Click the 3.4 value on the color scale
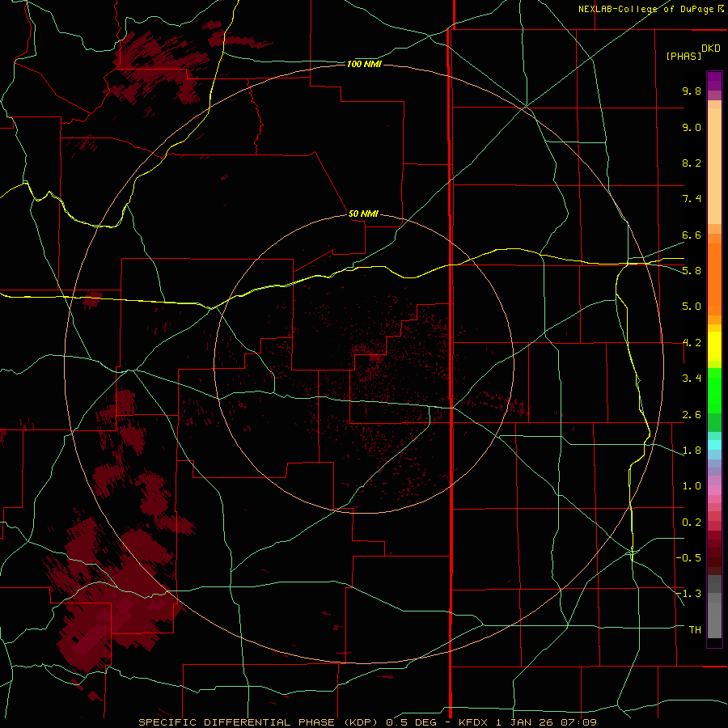 pos(692,379)
